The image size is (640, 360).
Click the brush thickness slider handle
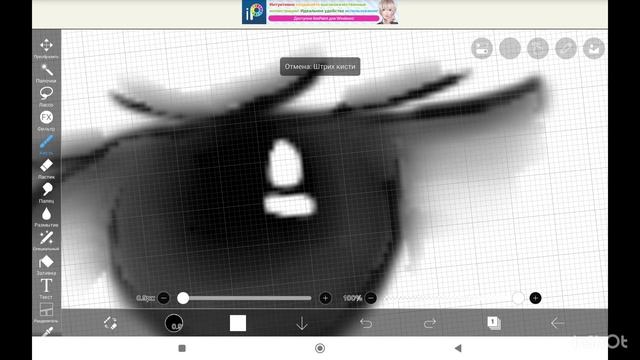(183, 298)
